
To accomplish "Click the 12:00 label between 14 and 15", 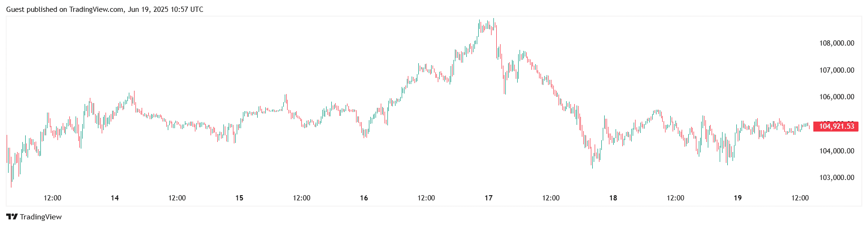I will pos(177,198).
